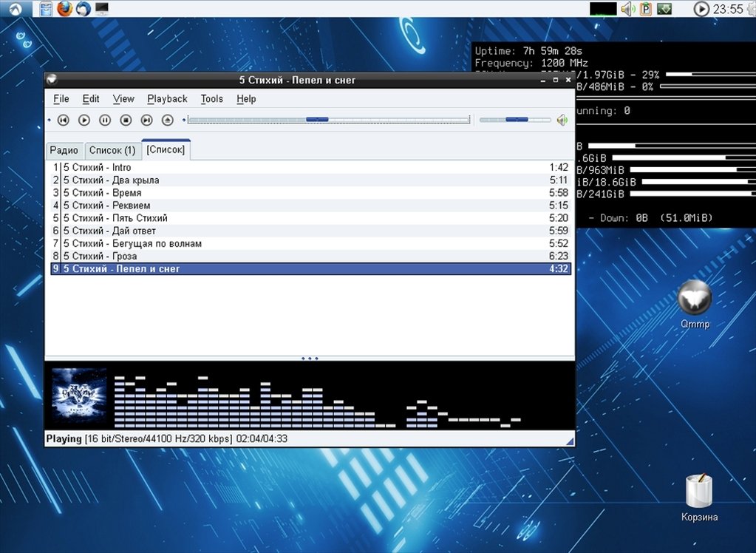Click the green download tray icon
Image resolution: width=756 pixels, height=553 pixels.
664,9
